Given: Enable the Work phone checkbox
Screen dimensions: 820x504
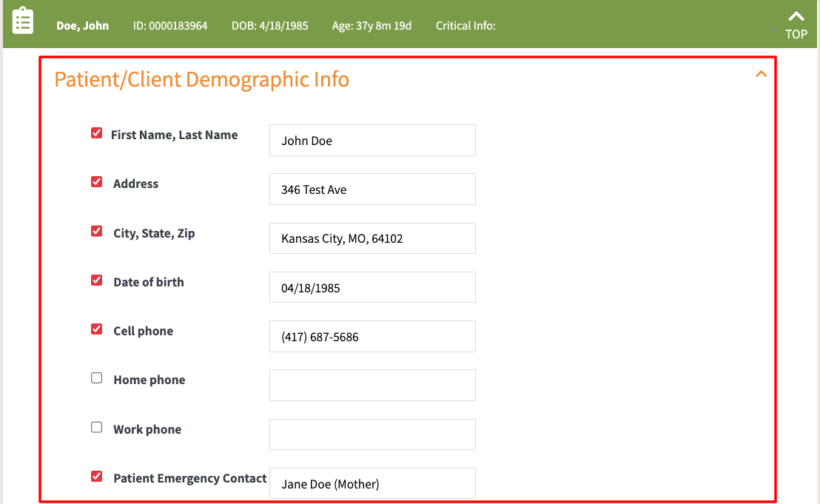Looking at the screenshot, I should [x=96, y=428].
